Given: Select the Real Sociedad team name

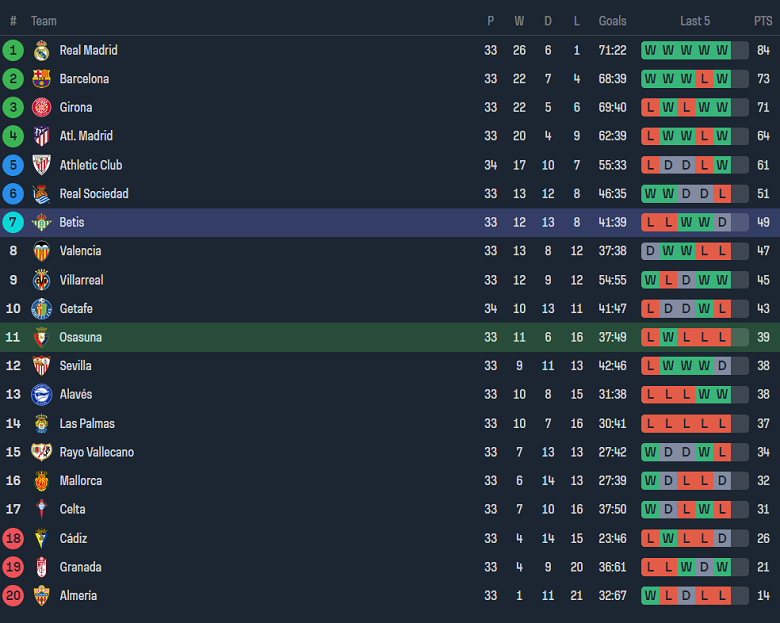Looking at the screenshot, I should [x=94, y=194].
